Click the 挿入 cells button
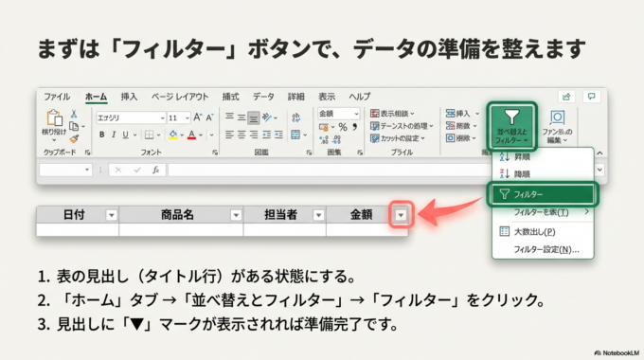644x360 pixels. coord(462,114)
